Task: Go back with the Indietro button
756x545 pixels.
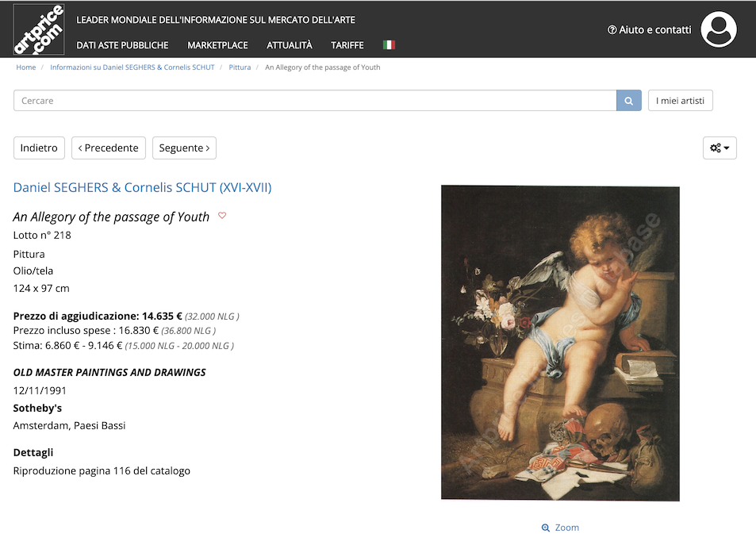Action: tap(39, 148)
